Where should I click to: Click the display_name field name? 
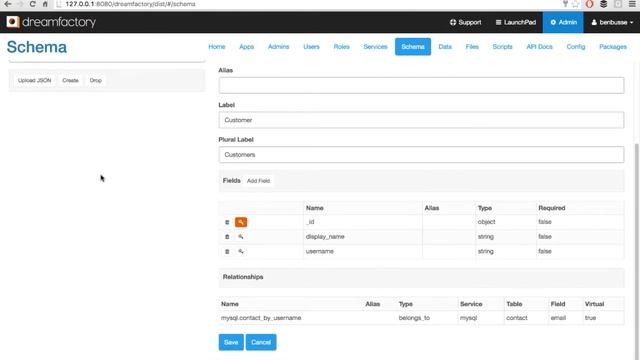(x=325, y=237)
